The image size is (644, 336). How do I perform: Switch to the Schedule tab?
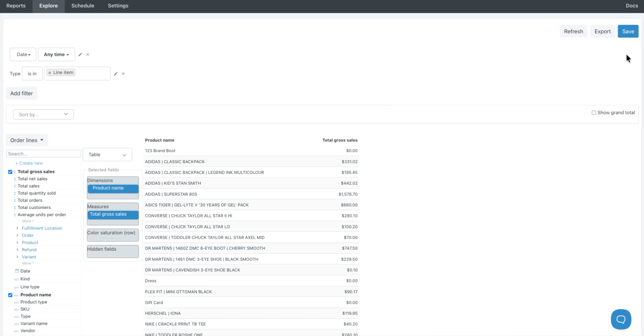tap(83, 6)
